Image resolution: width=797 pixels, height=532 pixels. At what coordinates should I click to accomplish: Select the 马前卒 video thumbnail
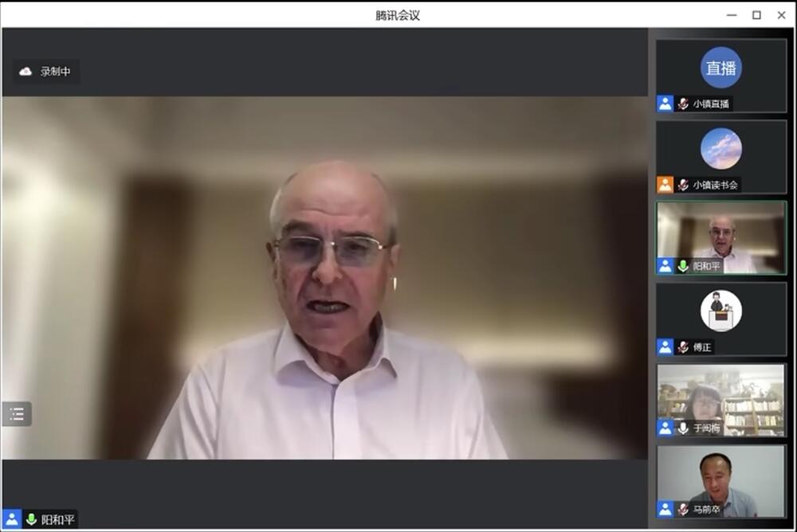click(x=720, y=481)
